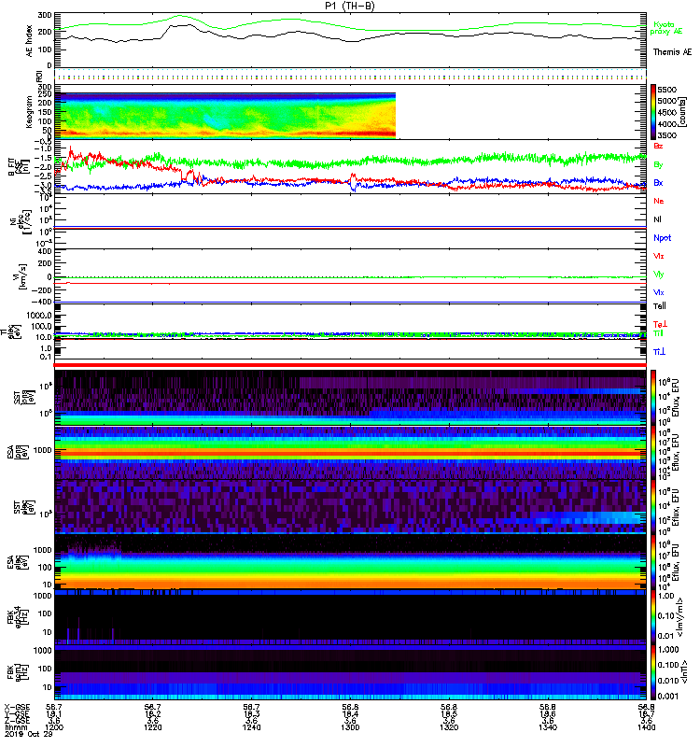Click the blue "Bx" legend label
Screen dimensions: 700x747
pos(658,182)
